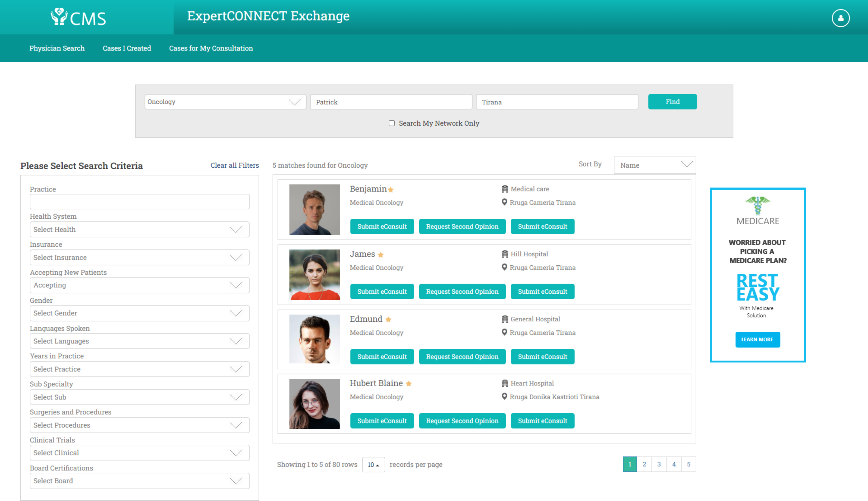This screenshot has height=501, width=868.
Task: Click the building icon beside Hill Hospital
Action: [x=505, y=254]
